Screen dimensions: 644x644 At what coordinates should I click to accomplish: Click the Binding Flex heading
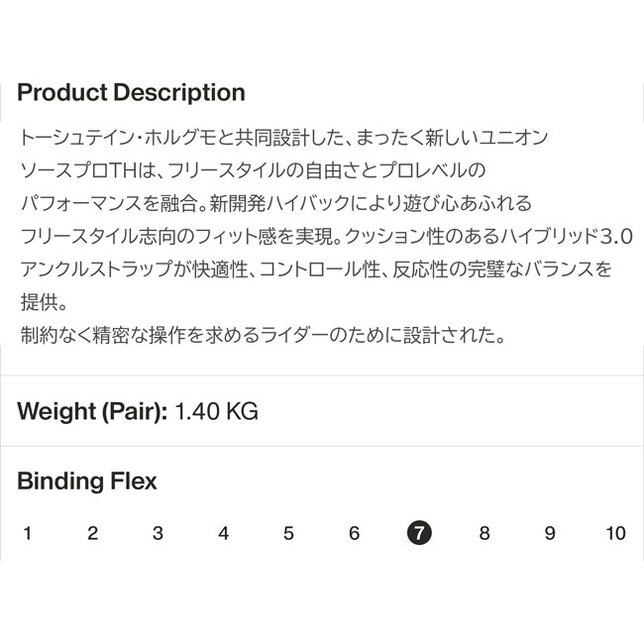pyautogui.click(x=87, y=482)
